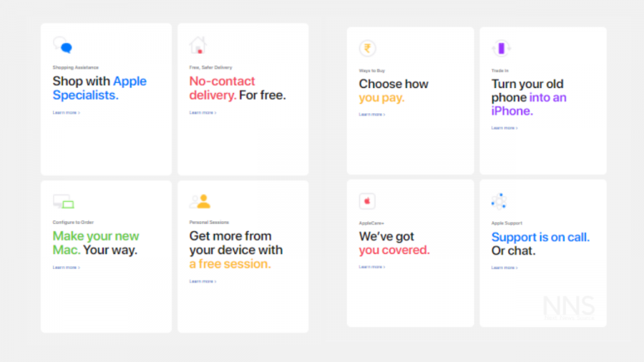Open Learn more under No-contact delivery
644x362 pixels.
(x=203, y=112)
